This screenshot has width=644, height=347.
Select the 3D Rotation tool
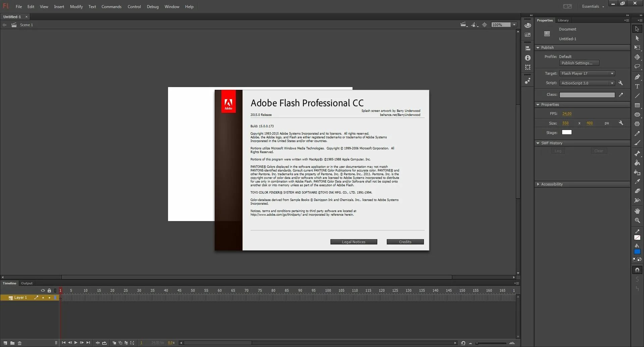pos(637,57)
